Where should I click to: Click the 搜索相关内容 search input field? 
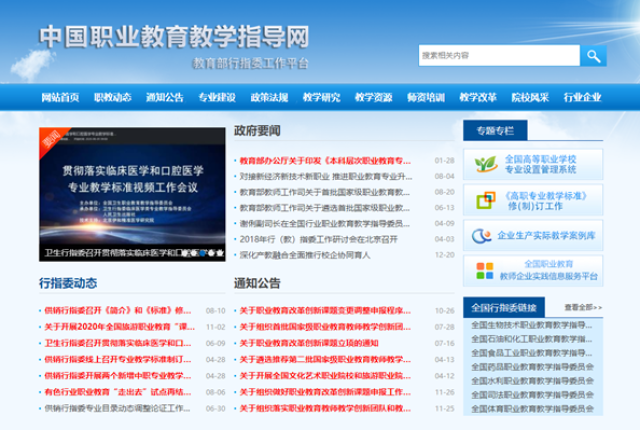(x=498, y=56)
